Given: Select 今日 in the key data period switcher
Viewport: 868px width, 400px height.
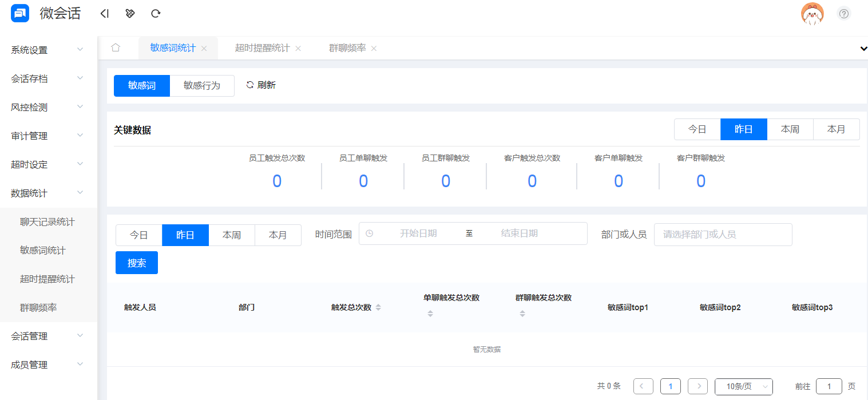Looking at the screenshot, I should [x=697, y=129].
